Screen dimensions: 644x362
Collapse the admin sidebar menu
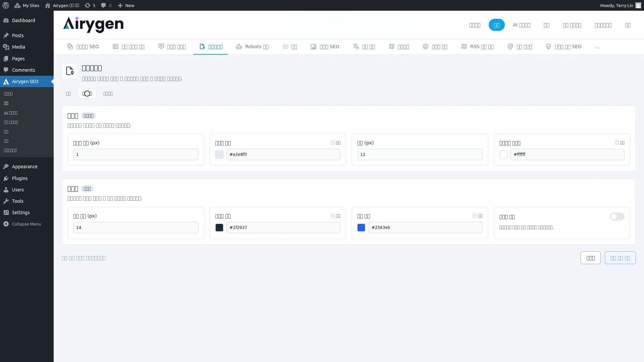[27, 224]
